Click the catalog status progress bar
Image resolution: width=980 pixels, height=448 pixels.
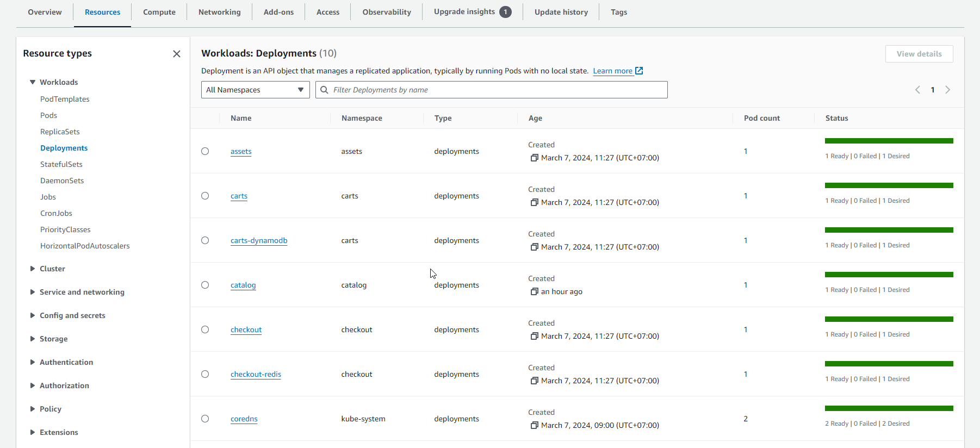(x=889, y=275)
